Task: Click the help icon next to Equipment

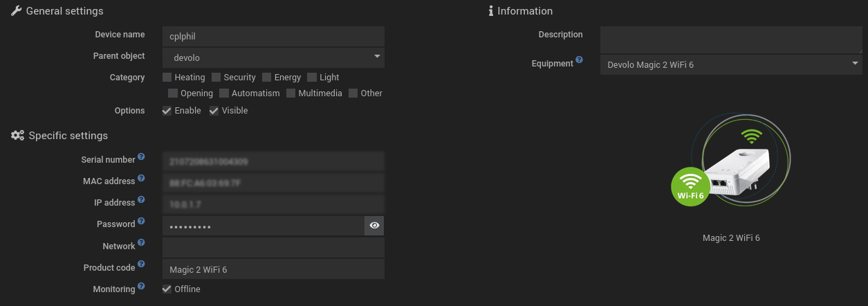Action: point(579,61)
